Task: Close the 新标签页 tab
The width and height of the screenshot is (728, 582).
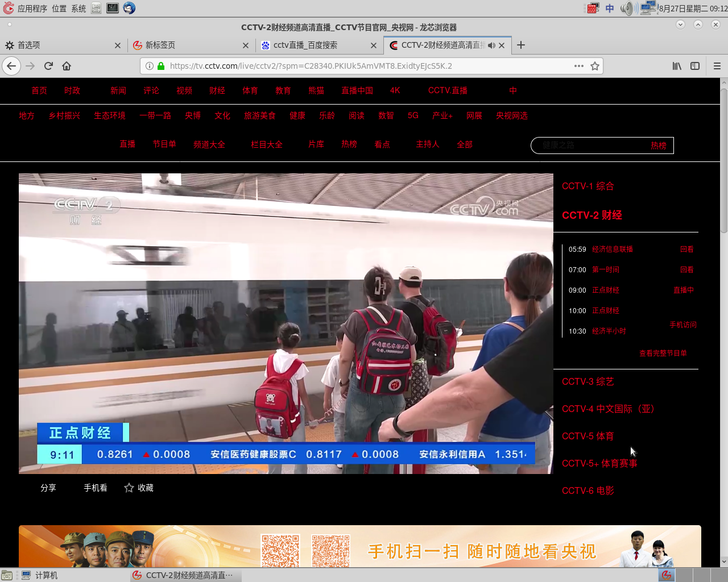Action: (x=246, y=45)
